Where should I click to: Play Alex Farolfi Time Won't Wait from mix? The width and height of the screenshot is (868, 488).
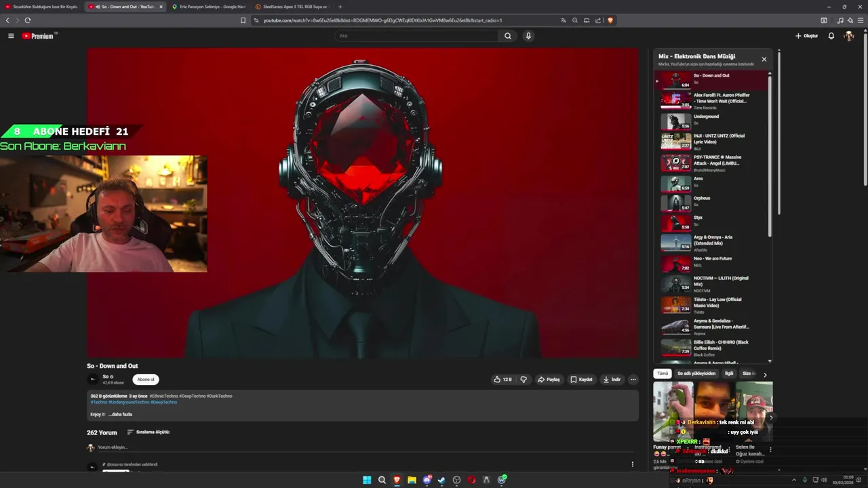coord(712,101)
